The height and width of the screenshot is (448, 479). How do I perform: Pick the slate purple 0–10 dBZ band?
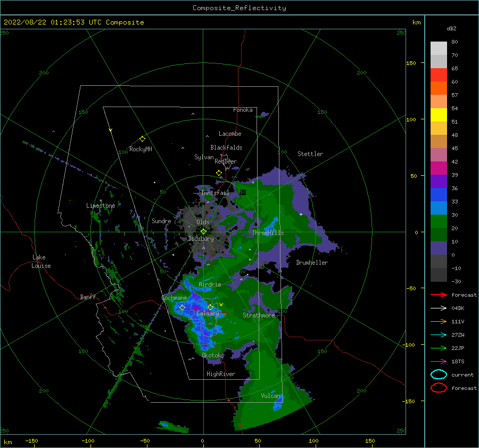point(439,248)
